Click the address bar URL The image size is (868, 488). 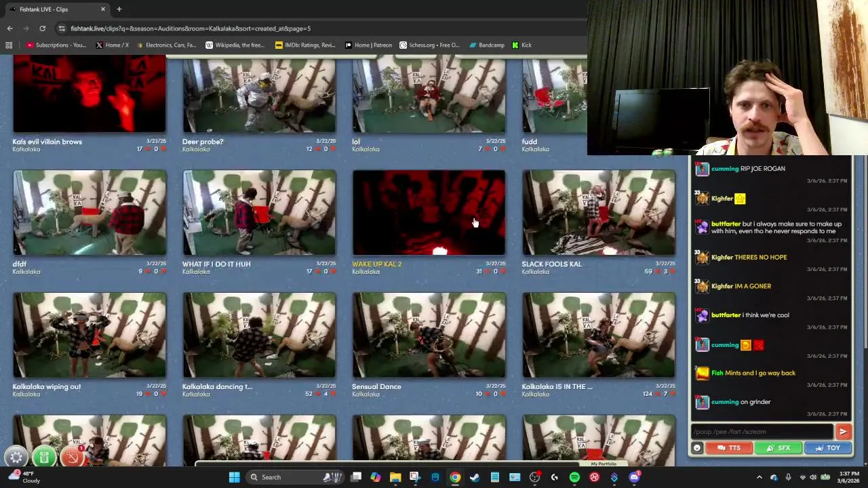191,28
